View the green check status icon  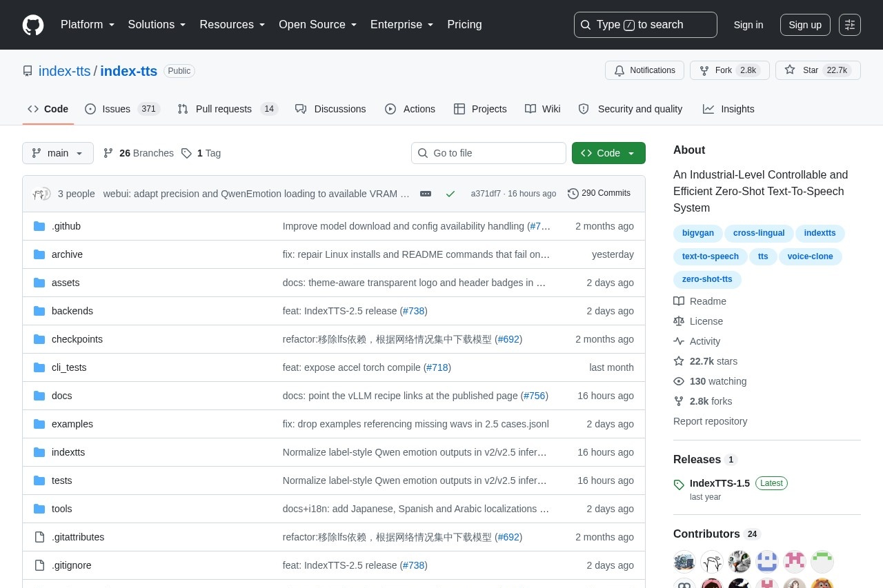450,194
